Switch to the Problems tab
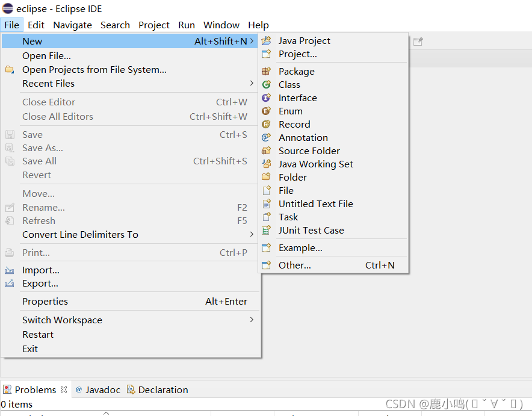532x416 pixels. (36, 390)
